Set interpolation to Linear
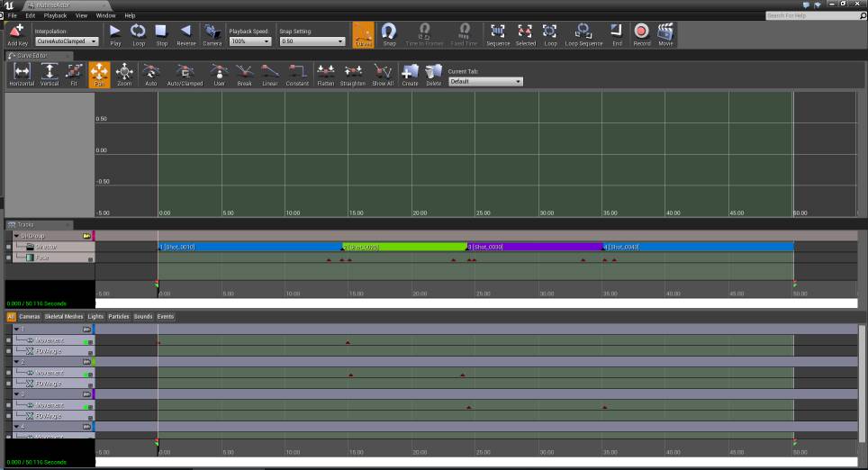Viewport: 868px width, 470px height. tap(269, 75)
